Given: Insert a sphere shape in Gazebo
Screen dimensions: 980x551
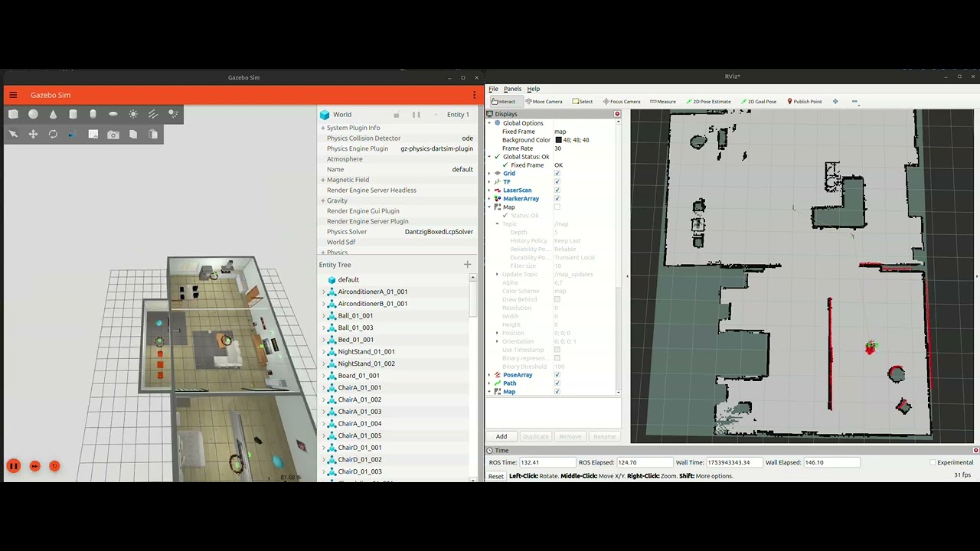Looking at the screenshot, I should coord(32,114).
